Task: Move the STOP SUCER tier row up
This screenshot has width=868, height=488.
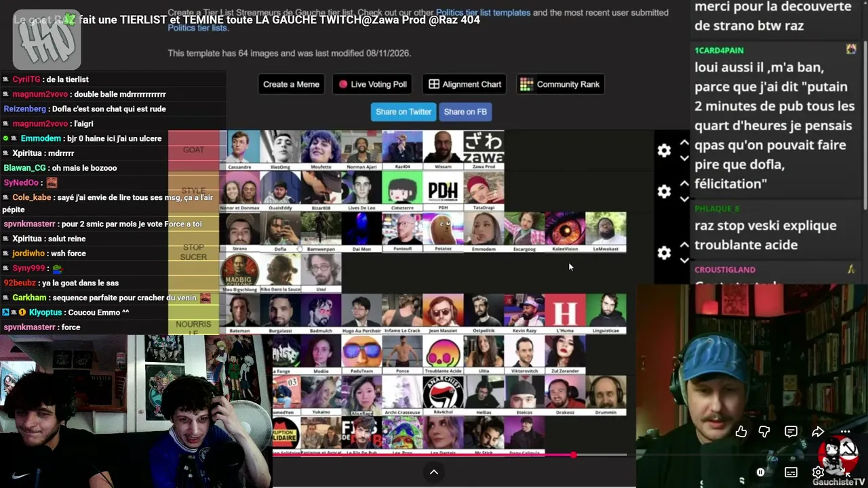Action: 684,245
